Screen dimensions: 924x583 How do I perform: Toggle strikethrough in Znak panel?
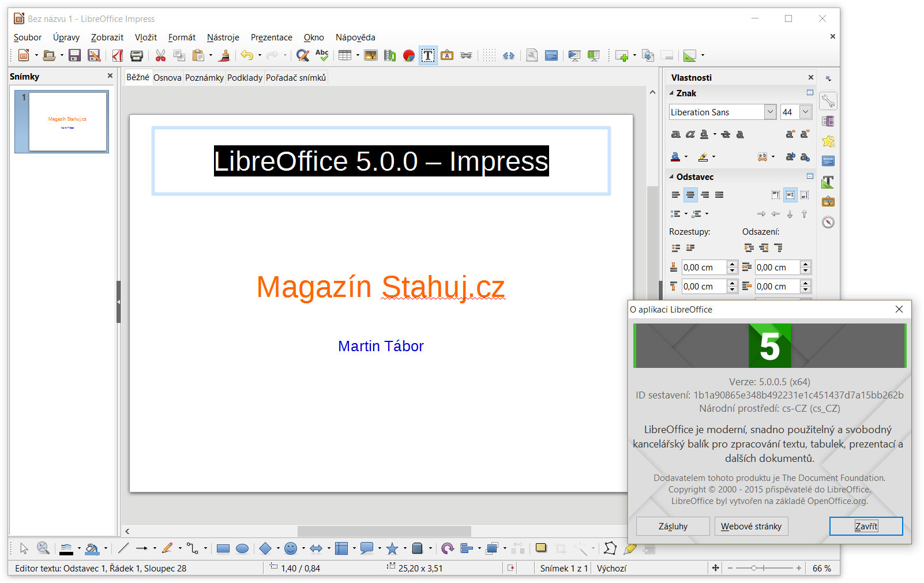click(x=726, y=134)
